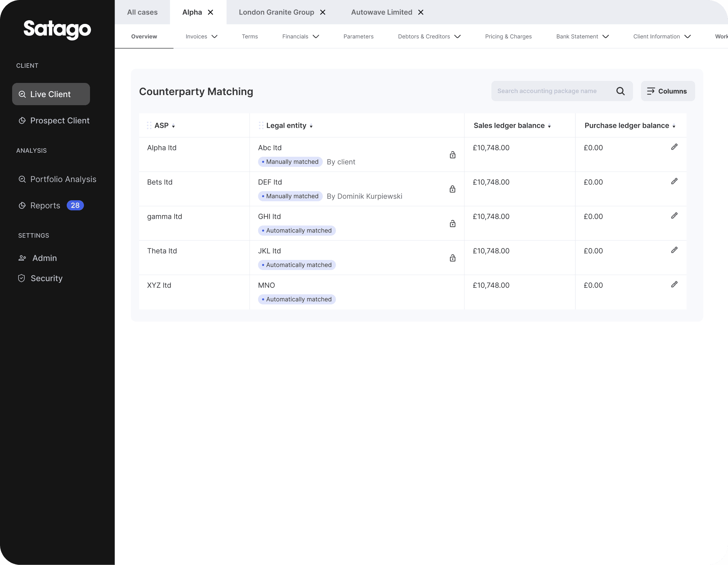Open the Pricing & Charges tab

click(508, 36)
